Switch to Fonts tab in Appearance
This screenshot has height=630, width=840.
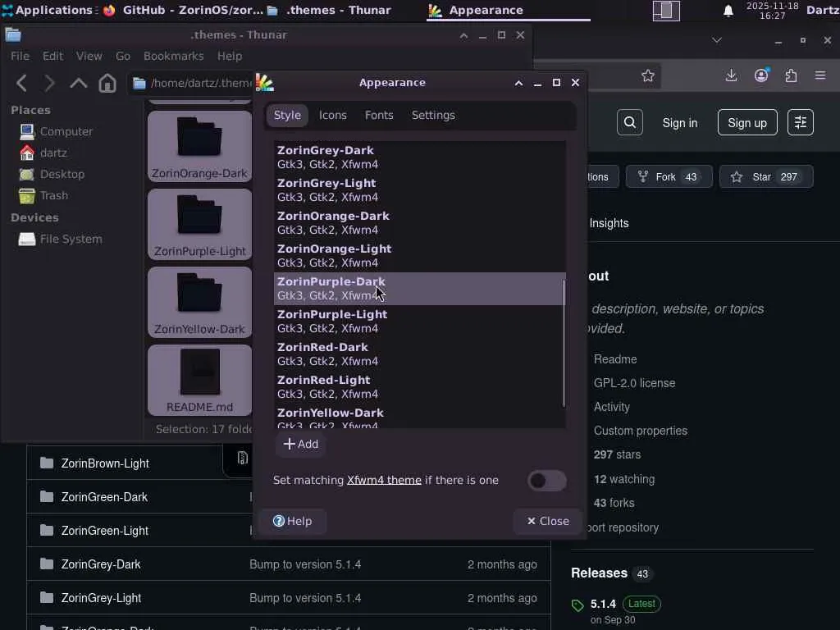(379, 115)
